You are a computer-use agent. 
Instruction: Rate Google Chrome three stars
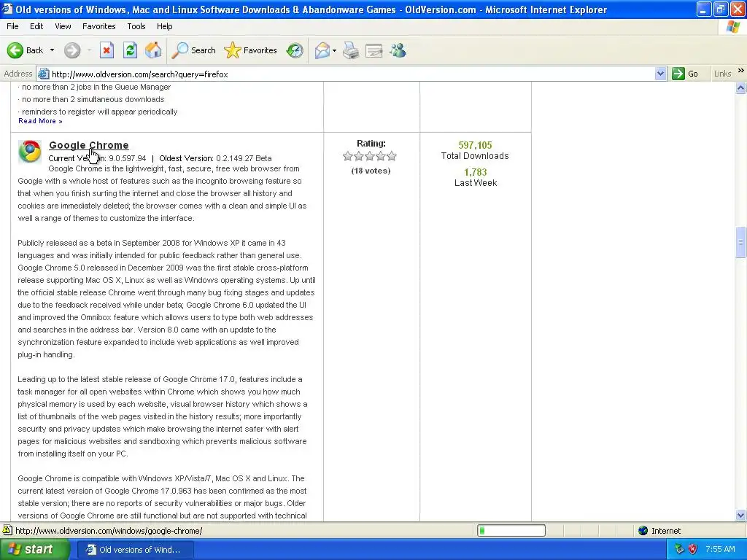(x=370, y=156)
